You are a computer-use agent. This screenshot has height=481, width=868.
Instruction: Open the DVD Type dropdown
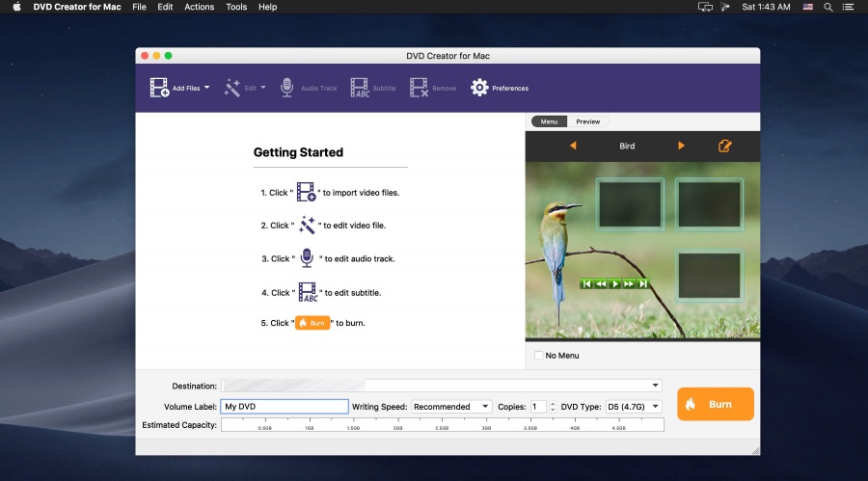pyautogui.click(x=634, y=406)
